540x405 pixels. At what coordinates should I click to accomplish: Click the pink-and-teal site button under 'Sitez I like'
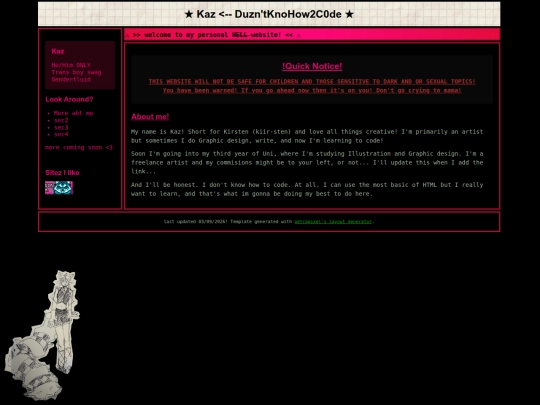(59, 188)
